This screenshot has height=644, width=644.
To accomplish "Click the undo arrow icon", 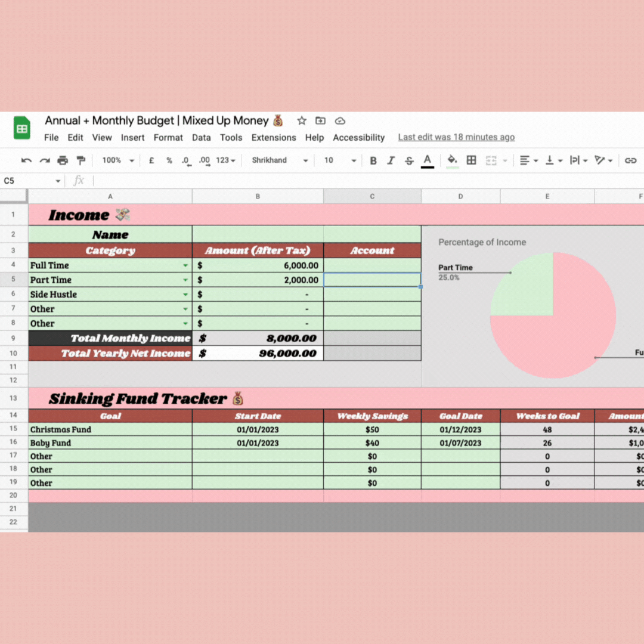I will [x=26, y=160].
